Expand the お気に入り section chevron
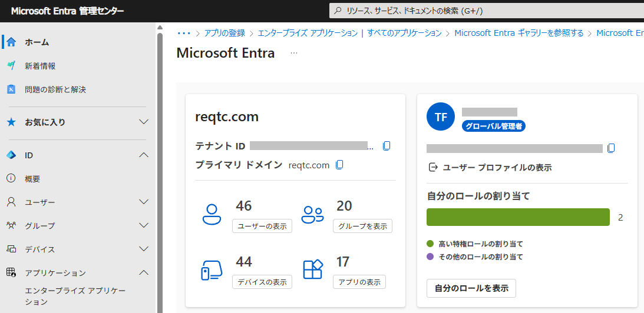 (144, 122)
